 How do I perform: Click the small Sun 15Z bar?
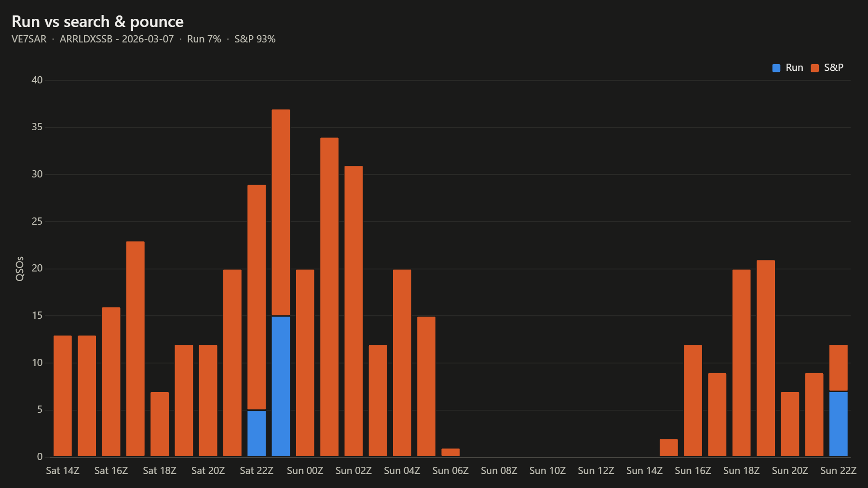pos(669,447)
